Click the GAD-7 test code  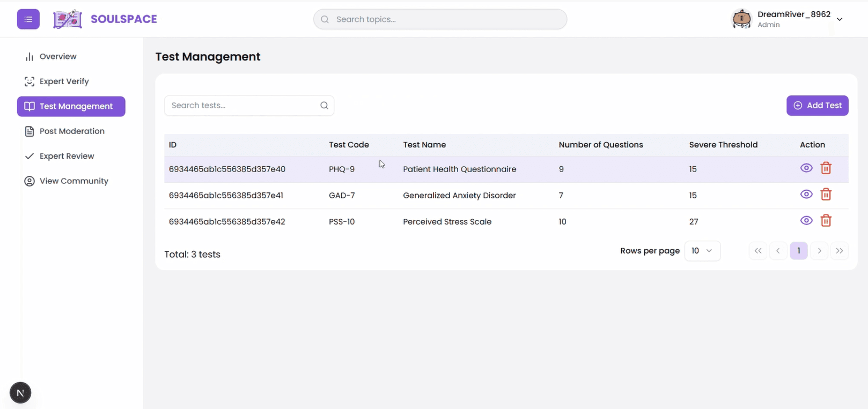click(342, 196)
